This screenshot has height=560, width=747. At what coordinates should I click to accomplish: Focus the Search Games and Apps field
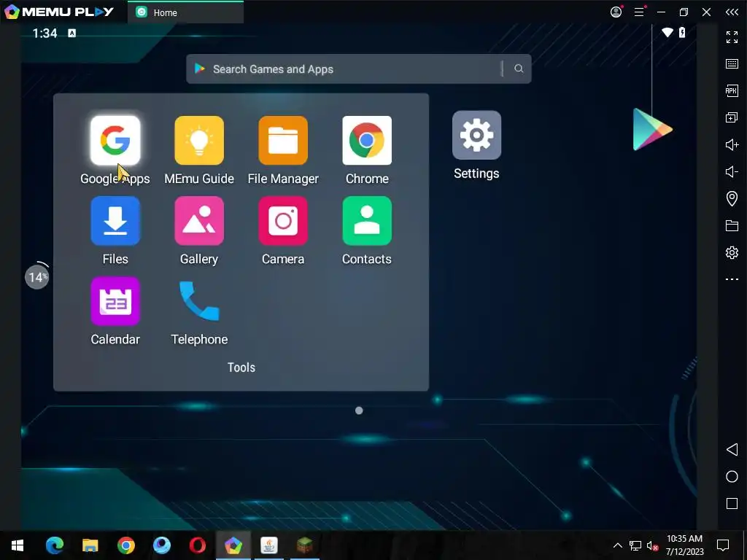(359, 69)
